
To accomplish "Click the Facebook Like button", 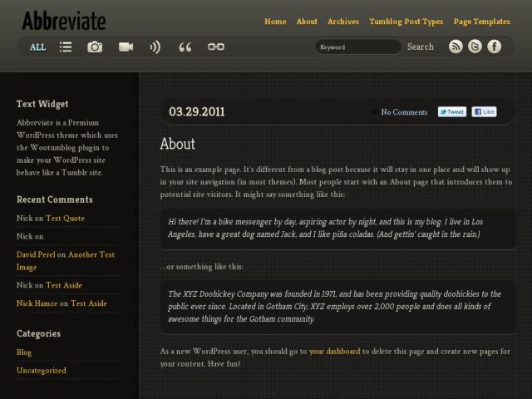I will click(x=484, y=111).
